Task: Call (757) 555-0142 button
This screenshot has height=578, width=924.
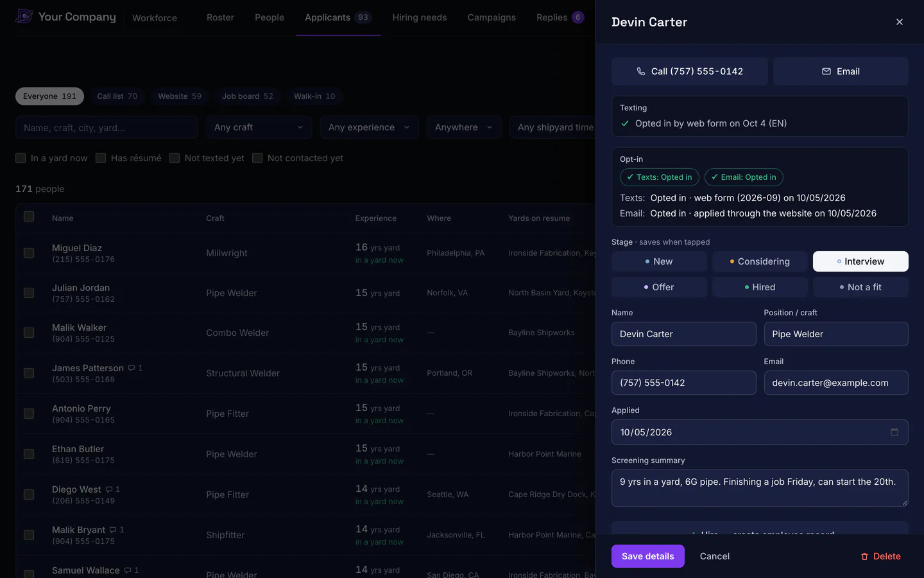Action: (x=690, y=71)
